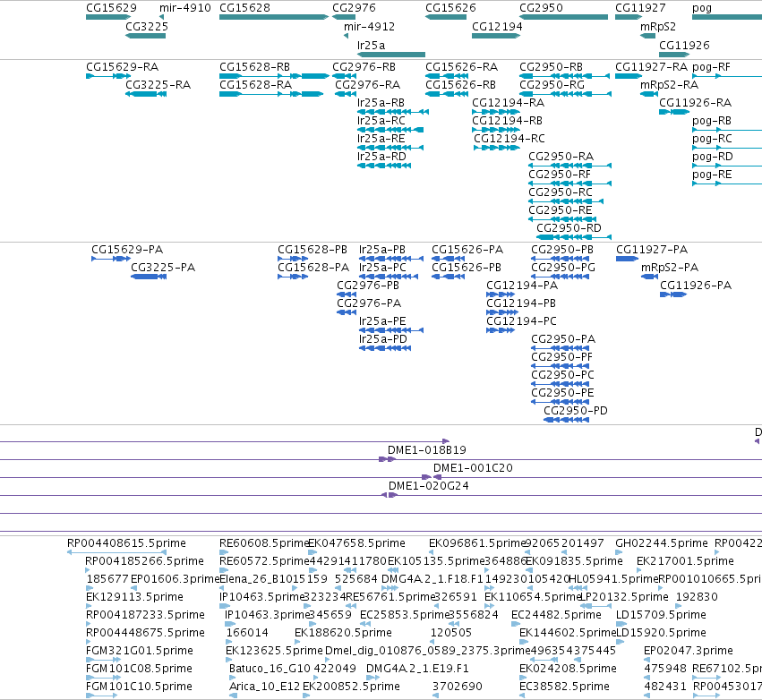Image resolution: width=762 pixels, height=700 pixels.
Task: Click the mRpS2-RA transcript label
Action: [x=669, y=84]
